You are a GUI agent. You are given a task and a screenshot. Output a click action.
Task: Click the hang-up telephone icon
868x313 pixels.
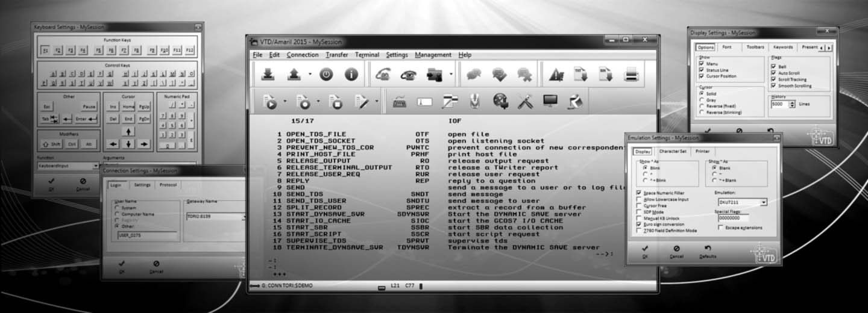[x=408, y=75]
